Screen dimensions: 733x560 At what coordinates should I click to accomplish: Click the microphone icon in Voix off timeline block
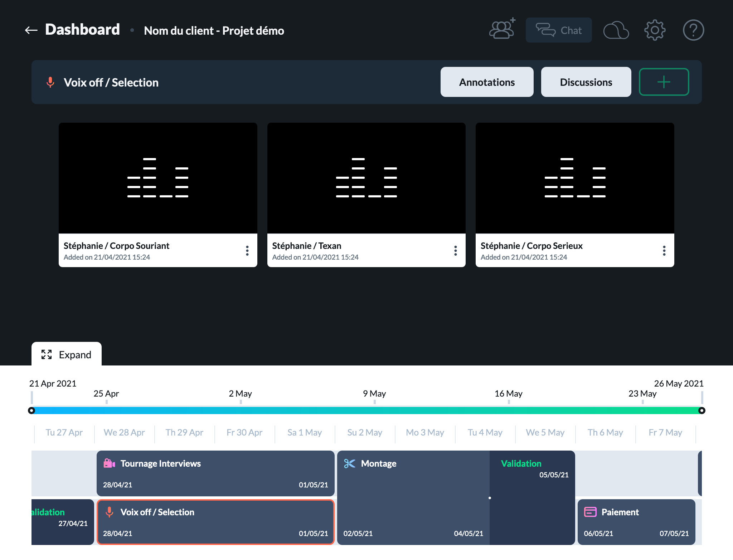click(x=109, y=512)
